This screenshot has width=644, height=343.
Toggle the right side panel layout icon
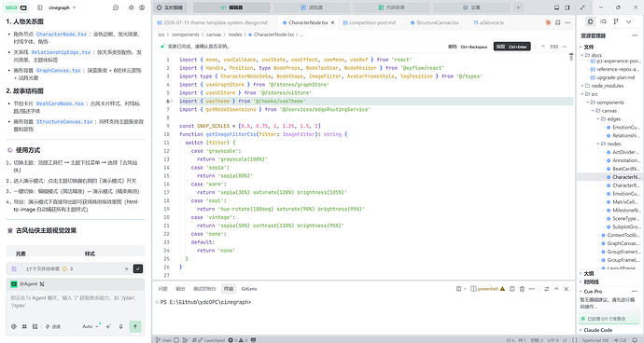tap(567, 7)
